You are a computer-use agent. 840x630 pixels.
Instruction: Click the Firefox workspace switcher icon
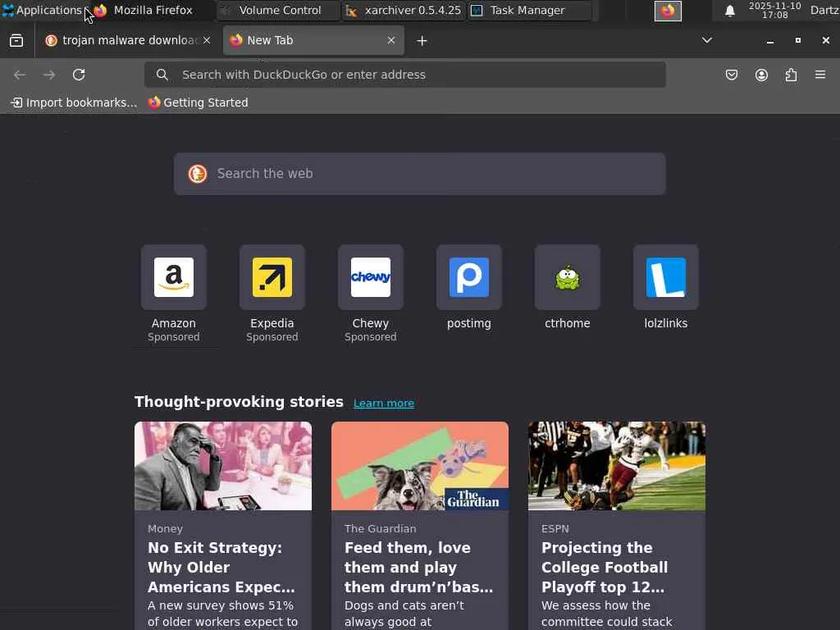668,11
